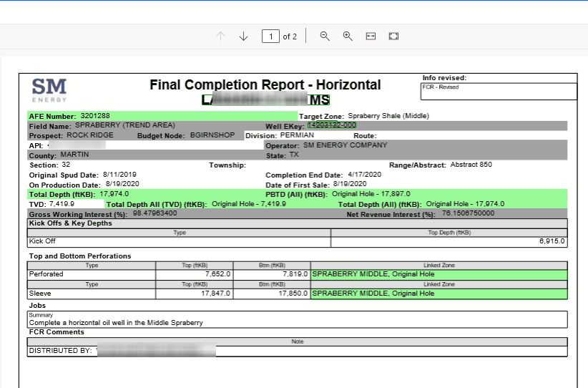The image size is (588, 388).
Task: Select Range/Abstract 'Abstract 850'
Action: coord(471,165)
